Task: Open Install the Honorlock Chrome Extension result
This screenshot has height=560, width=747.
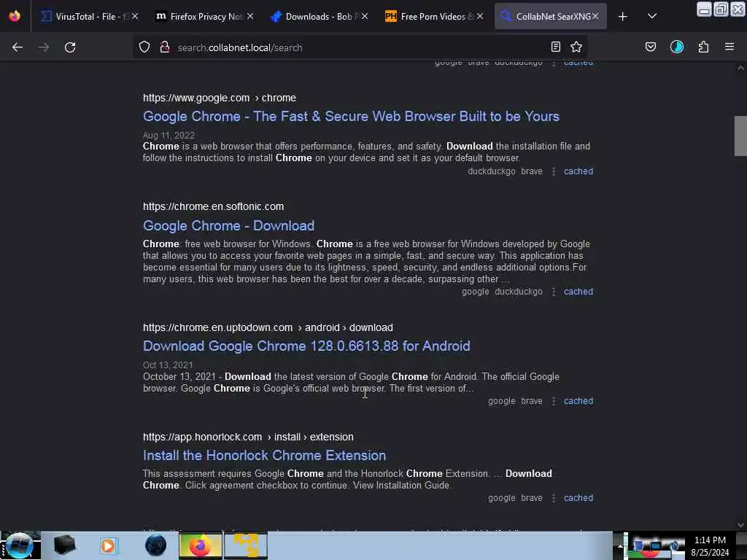Action: pyautogui.click(x=264, y=455)
